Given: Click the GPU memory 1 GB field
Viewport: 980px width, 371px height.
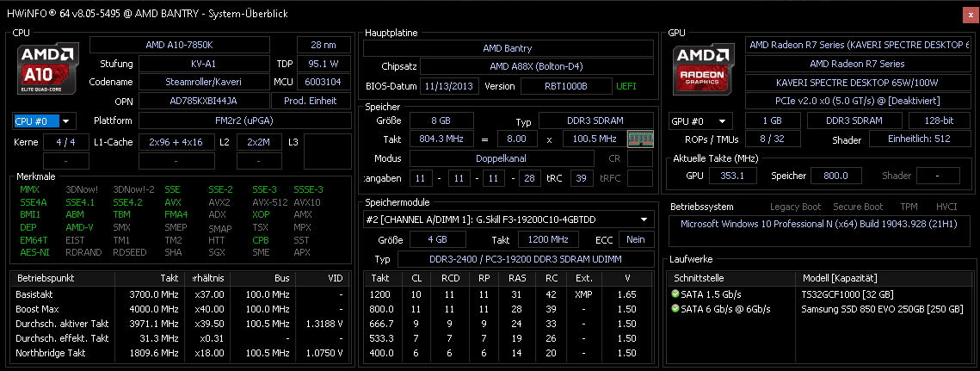Looking at the screenshot, I should (774, 121).
